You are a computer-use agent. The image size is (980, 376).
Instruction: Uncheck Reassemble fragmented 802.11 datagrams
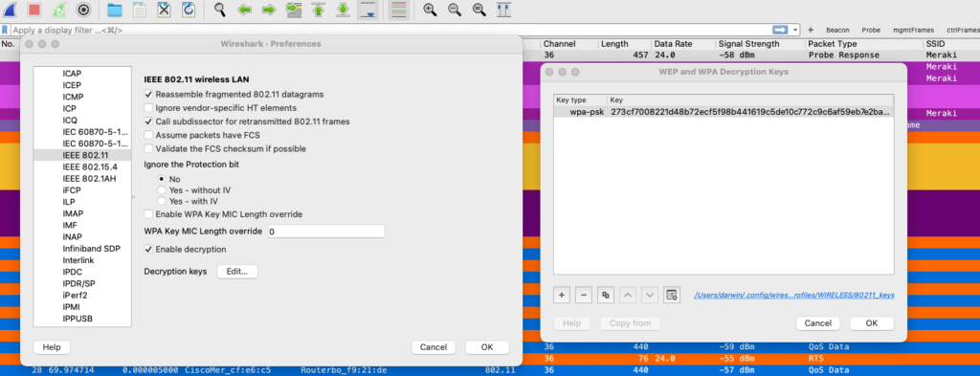coord(148,95)
